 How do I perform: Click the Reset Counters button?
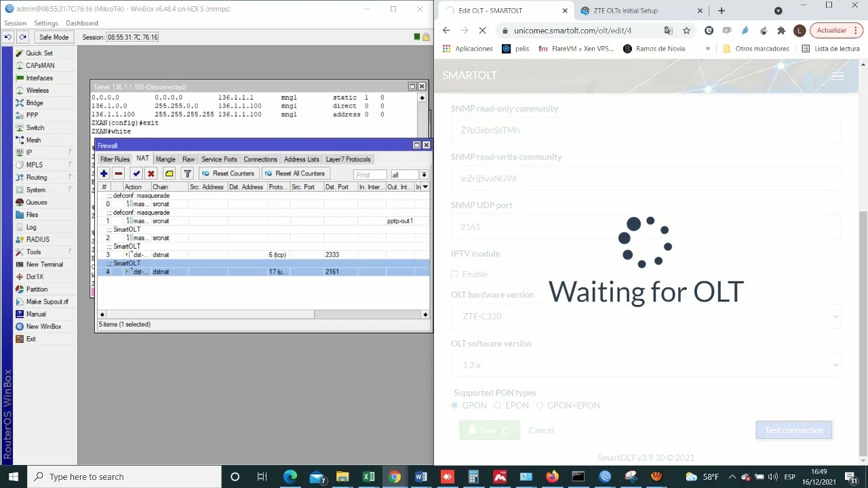[x=228, y=174]
